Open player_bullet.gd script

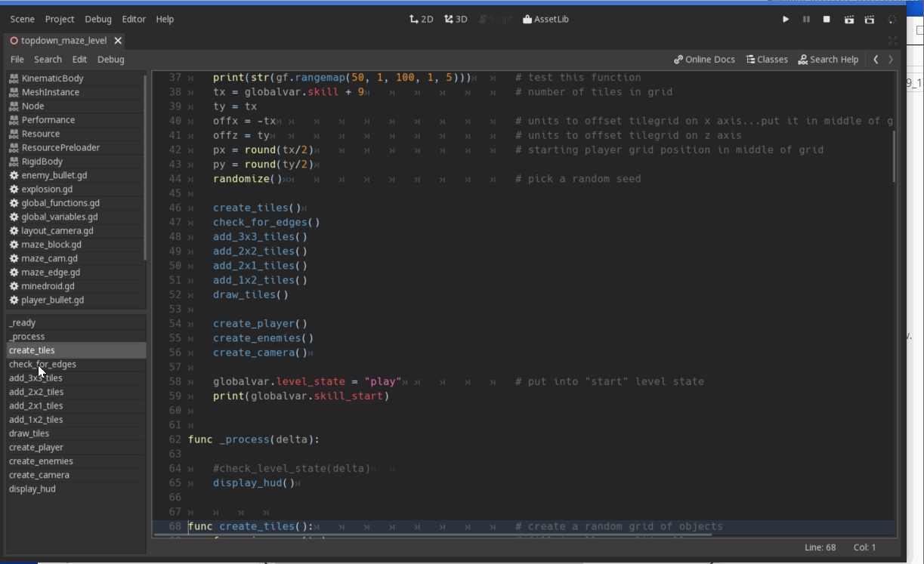[75, 300]
